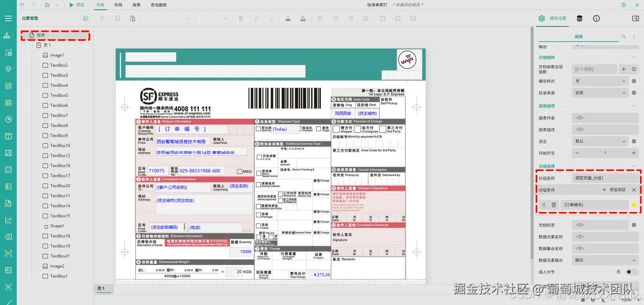Click 添加项目 to add a group condition
Viewport: 644px width, 305px height.
tap(614, 189)
